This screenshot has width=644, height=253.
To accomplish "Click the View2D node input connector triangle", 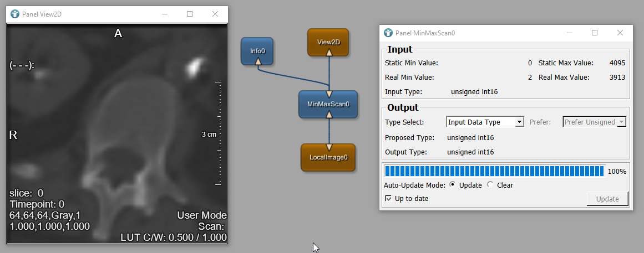I will coord(328,53).
